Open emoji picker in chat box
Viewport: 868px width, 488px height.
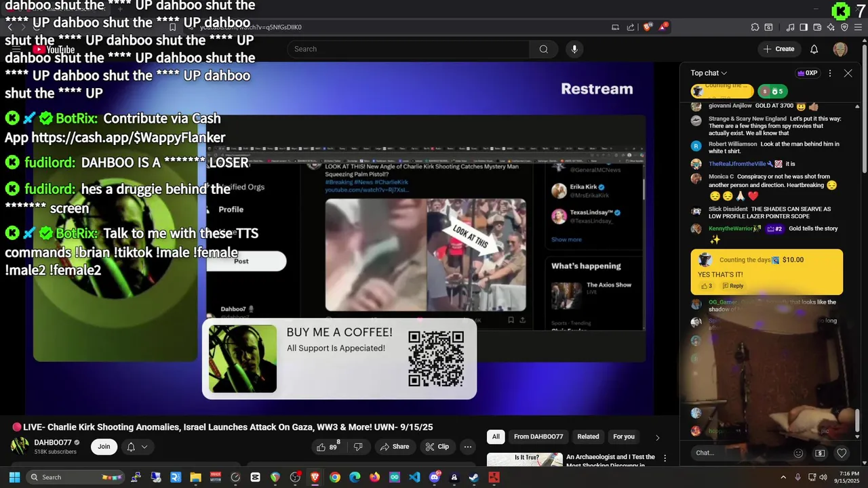[798, 453]
